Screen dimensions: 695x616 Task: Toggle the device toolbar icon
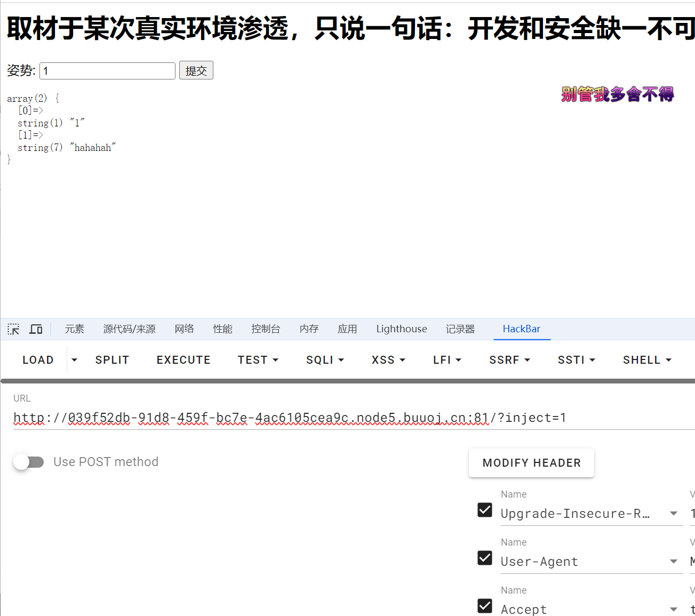click(36, 329)
